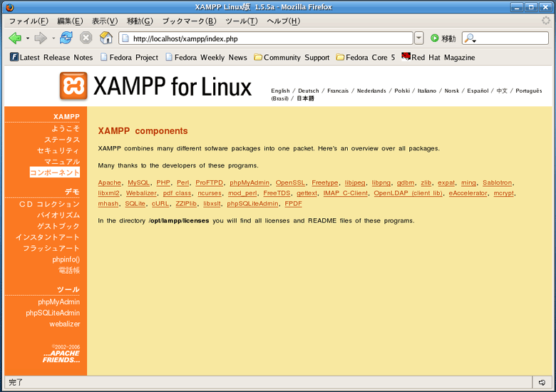Click the eAccelerator component link
556x392 pixels.
pos(468,193)
